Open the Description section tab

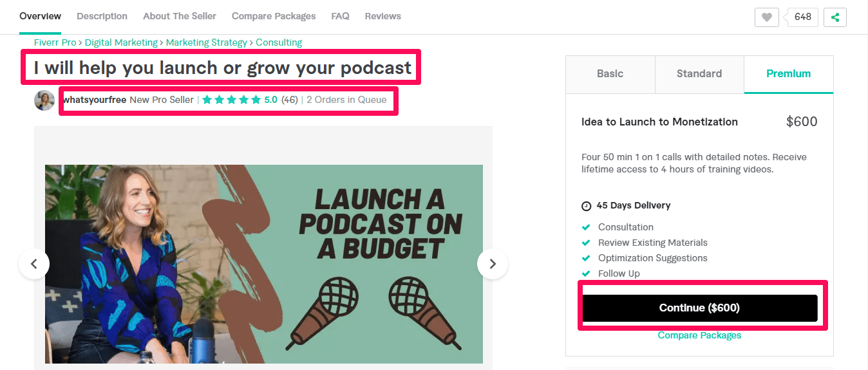(102, 16)
